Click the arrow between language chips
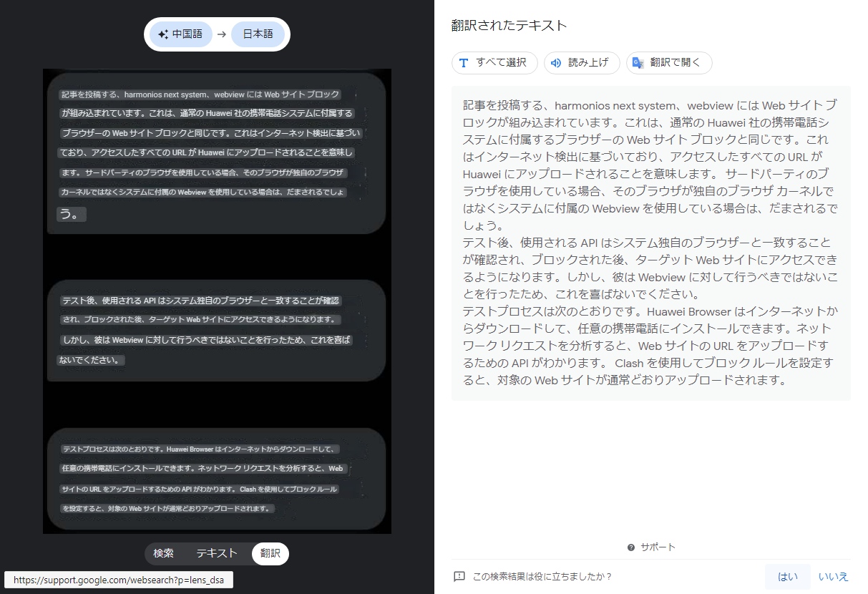The image size is (868, 594). pyautogui.click(x=222, y=34)
